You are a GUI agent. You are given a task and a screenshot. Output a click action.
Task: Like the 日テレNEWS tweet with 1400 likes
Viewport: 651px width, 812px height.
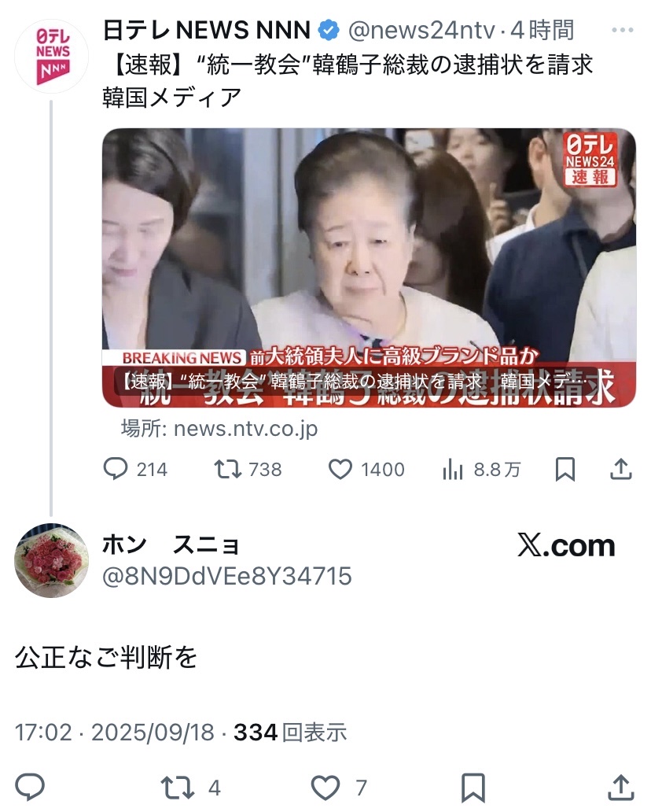(x=340, y=469)
